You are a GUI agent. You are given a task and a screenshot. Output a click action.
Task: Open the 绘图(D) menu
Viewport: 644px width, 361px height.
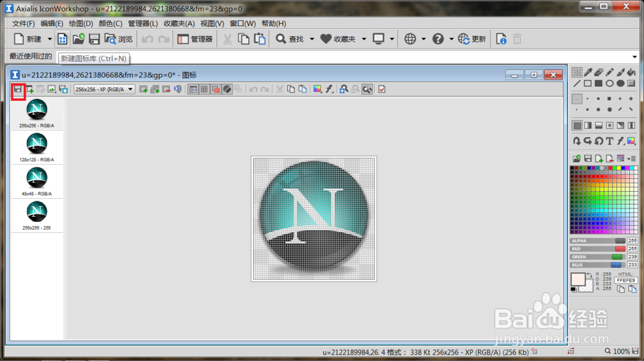point(81,23)
